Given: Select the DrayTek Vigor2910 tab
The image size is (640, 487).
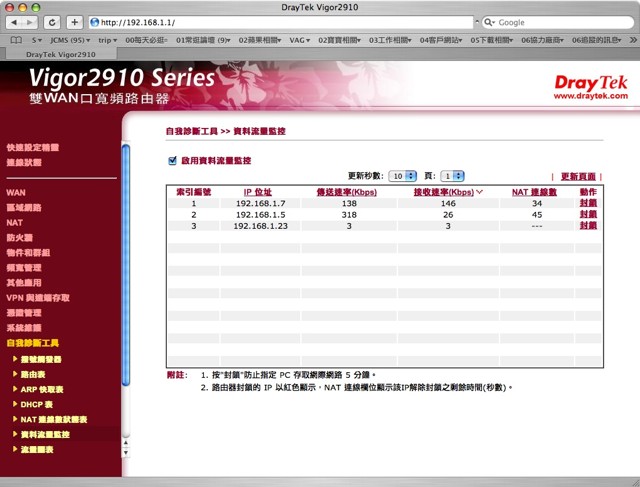Looking at the screenshot, I should 61,54.
